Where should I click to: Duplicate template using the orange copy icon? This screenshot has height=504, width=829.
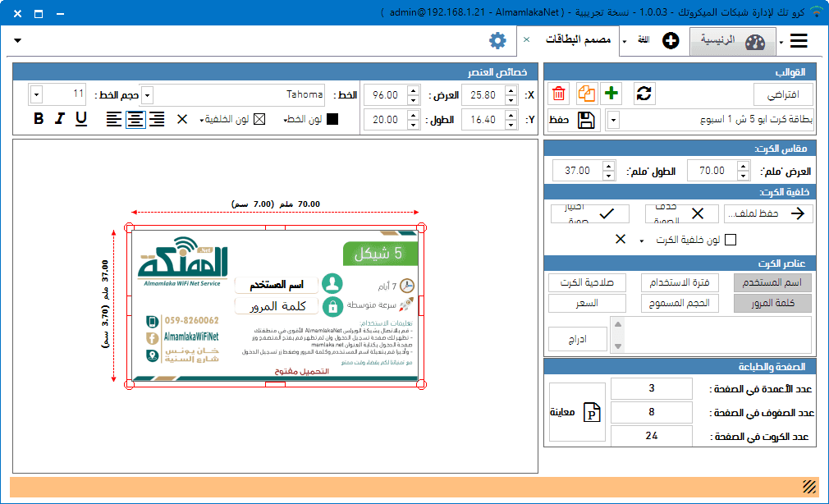(x=586, y=94)
